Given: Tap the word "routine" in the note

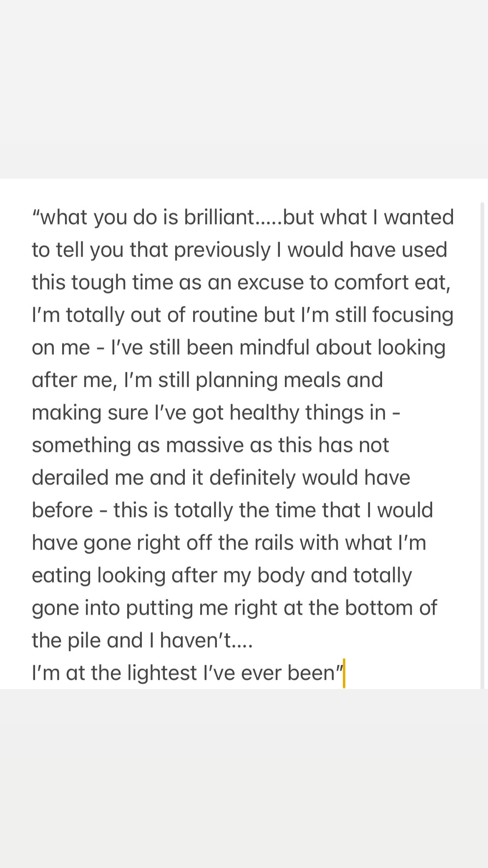Looking at the screenshot, I should (x=224, y=315).
